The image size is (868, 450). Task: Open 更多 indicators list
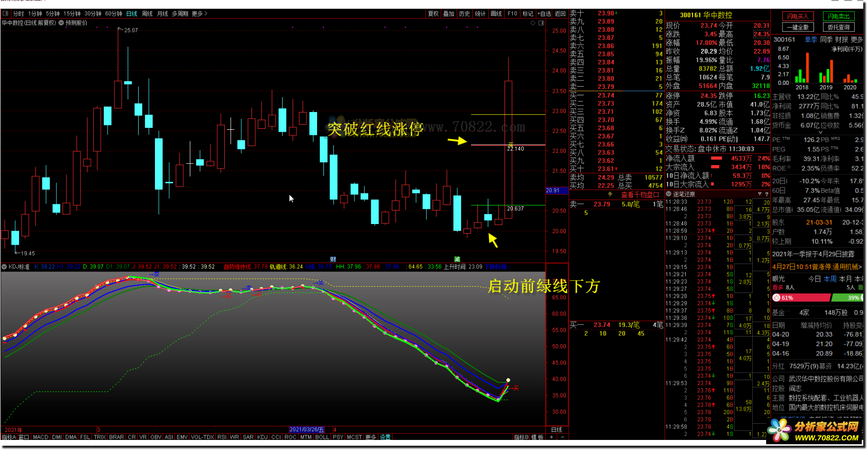[371, 437]
